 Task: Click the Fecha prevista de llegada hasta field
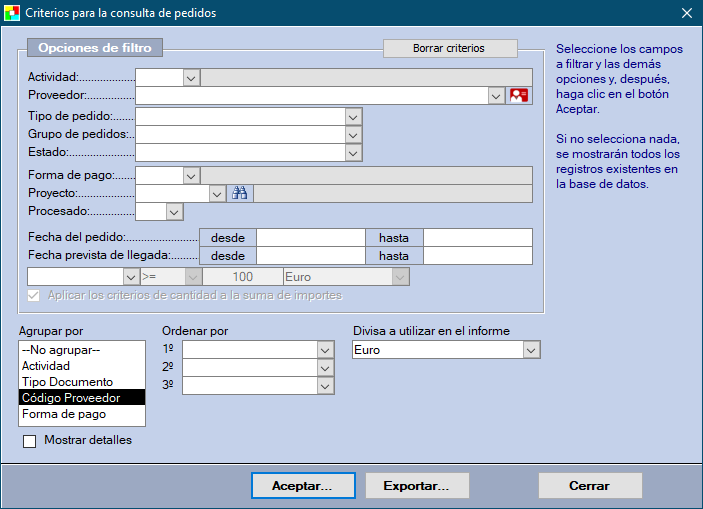(477, 256)
